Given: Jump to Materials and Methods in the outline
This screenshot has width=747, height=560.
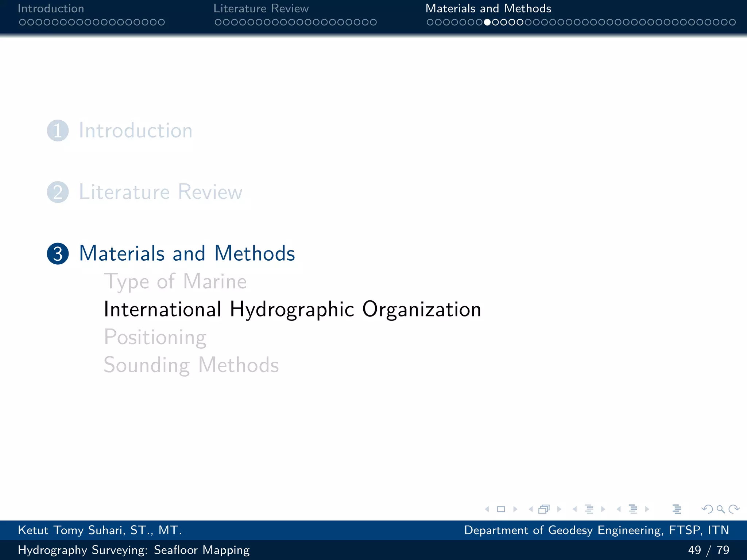Looking at the screenshot, I should 187,253.
